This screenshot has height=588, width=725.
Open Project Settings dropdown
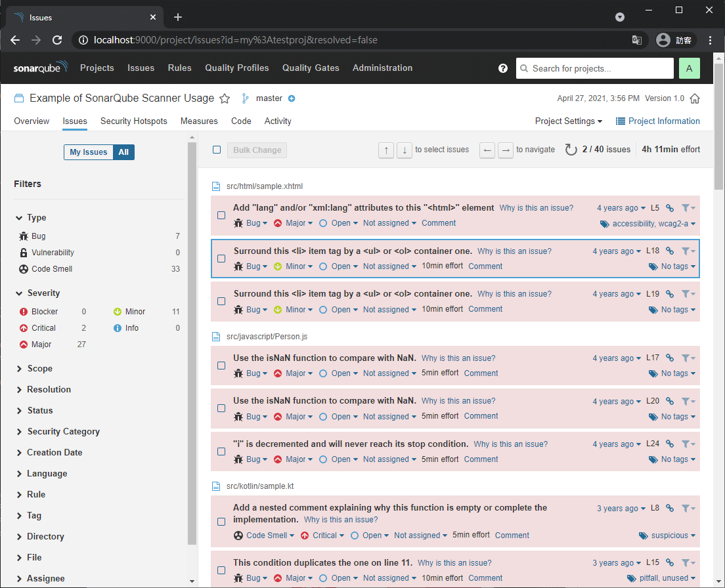[x=568, y=121]
